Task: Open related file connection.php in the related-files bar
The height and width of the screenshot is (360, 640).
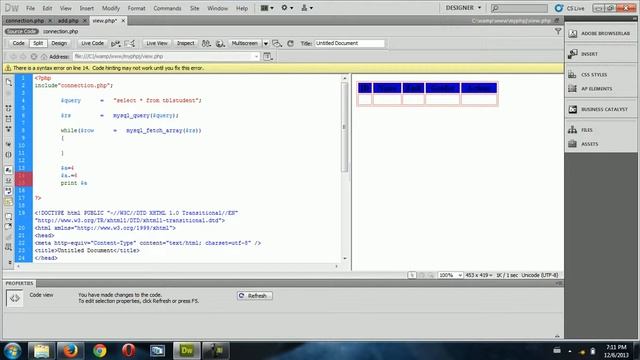Action: click(60, 31)
